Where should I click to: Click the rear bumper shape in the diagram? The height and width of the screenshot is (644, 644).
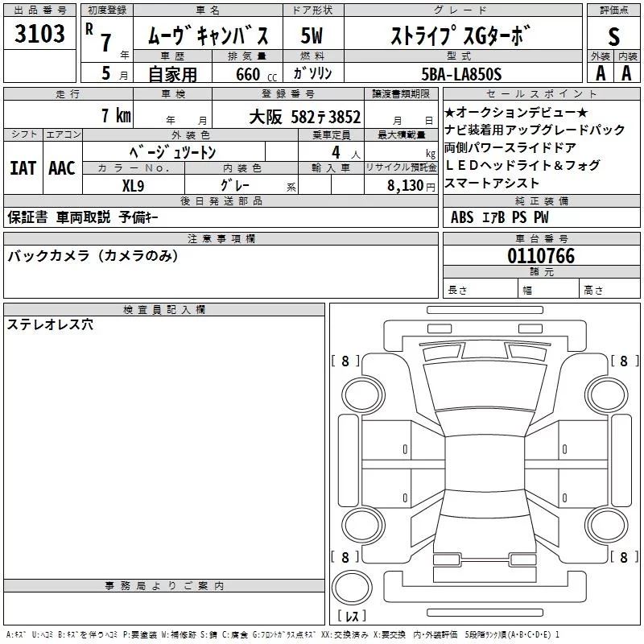[485, 586]
